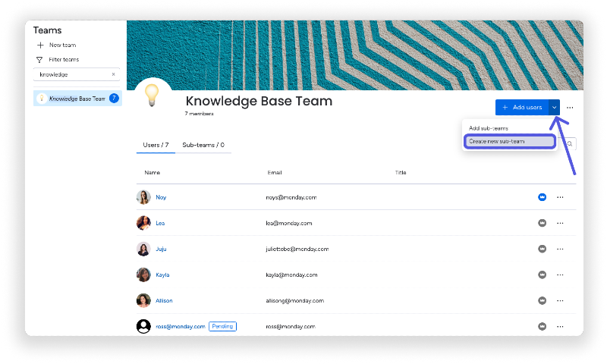Open the three-dot menu in Lea's row

click(x=560, y=223)
